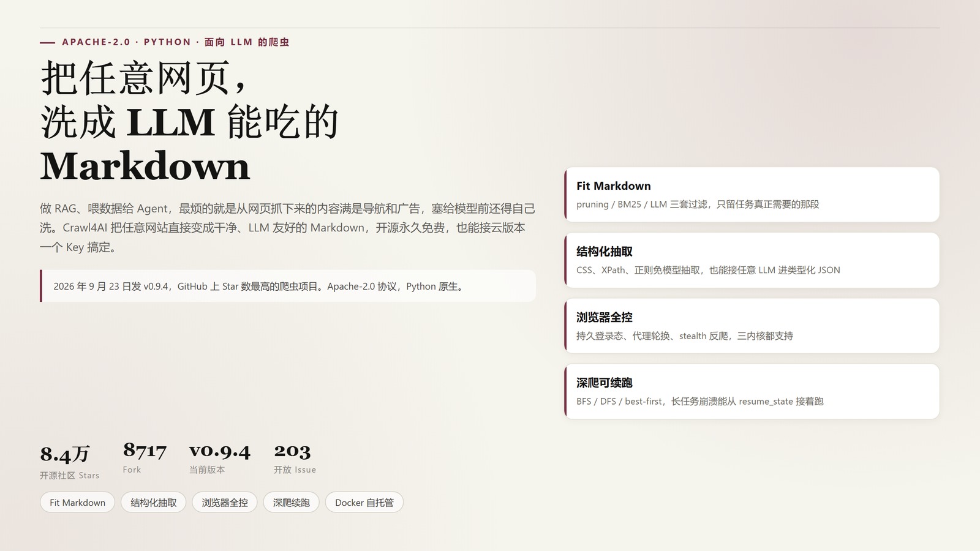Open the 结构化抽取 feature card
Screen dimensions: 980x551
[x=752, y=260]
